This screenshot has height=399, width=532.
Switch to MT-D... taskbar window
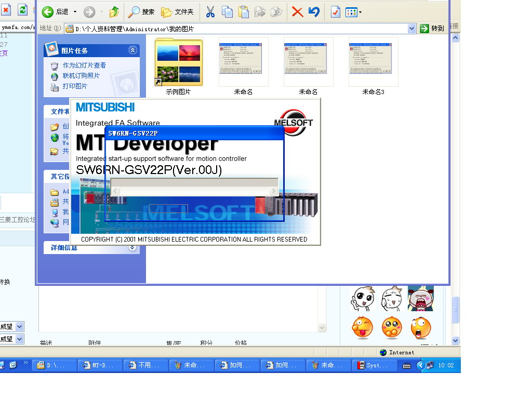[100, 365]
